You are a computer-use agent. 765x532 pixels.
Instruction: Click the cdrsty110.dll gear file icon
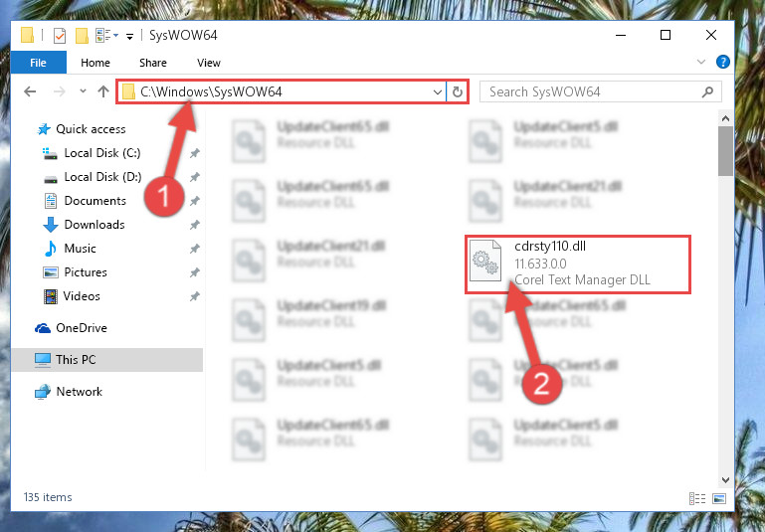pyautogui.click(x=484, y=262)
